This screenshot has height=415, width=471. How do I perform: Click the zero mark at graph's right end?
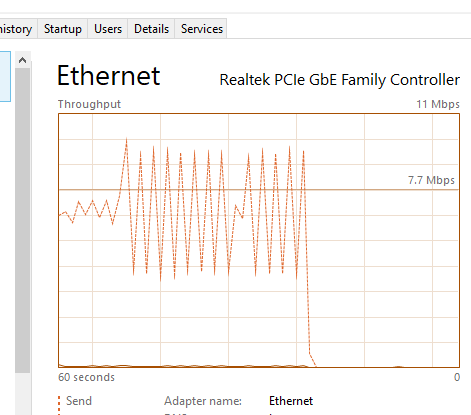(x=457, y=377)
